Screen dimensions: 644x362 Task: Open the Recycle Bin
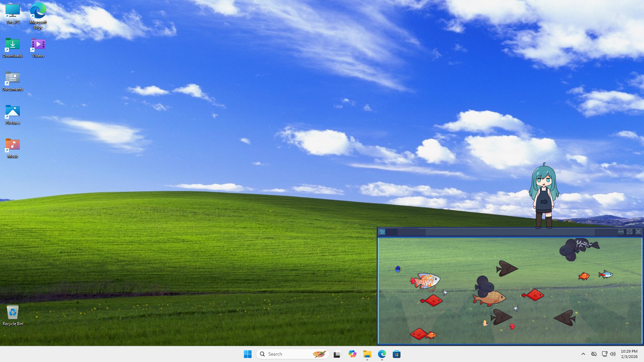[13, 312]
